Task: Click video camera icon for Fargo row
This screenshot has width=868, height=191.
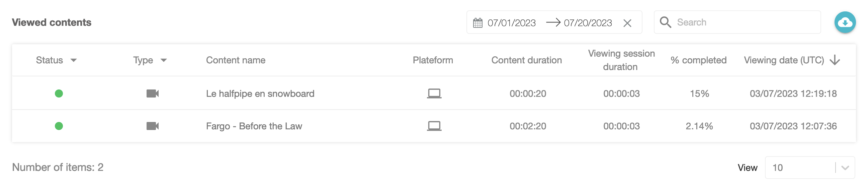Action: (153, 126)
